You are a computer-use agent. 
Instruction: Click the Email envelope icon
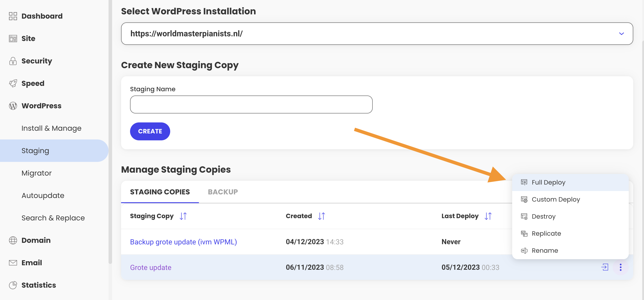click(13, 263)
